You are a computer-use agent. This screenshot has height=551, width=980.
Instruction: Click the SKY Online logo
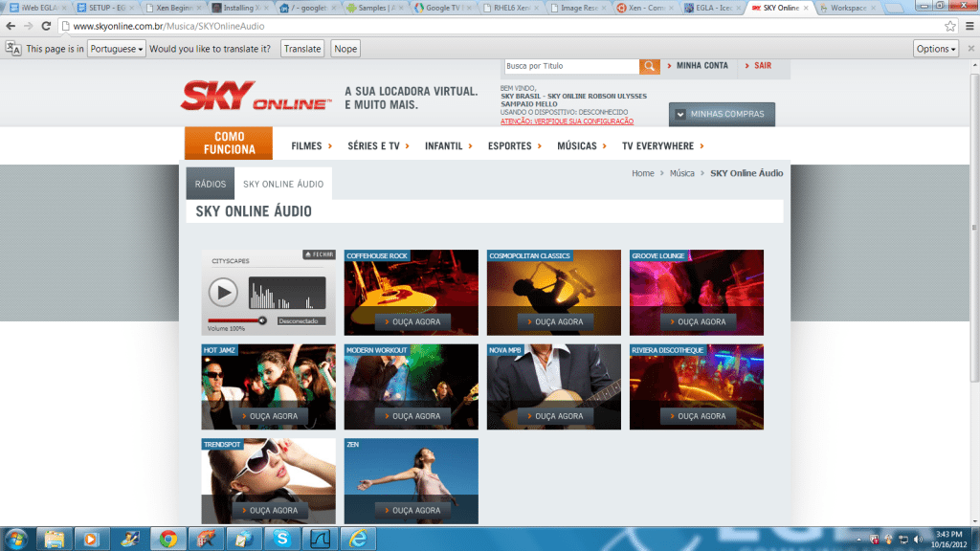click(255, 96)
